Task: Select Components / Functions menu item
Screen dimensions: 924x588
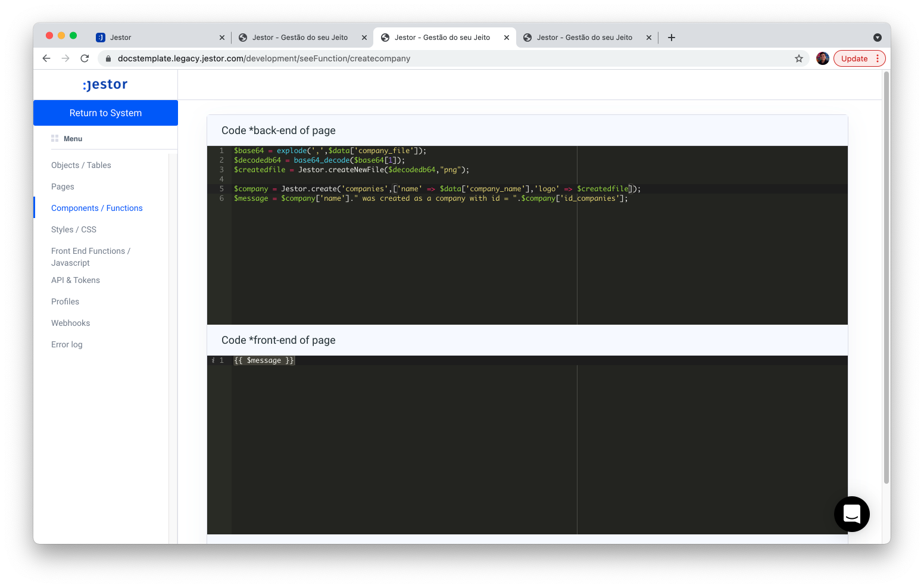Action: 97,208
